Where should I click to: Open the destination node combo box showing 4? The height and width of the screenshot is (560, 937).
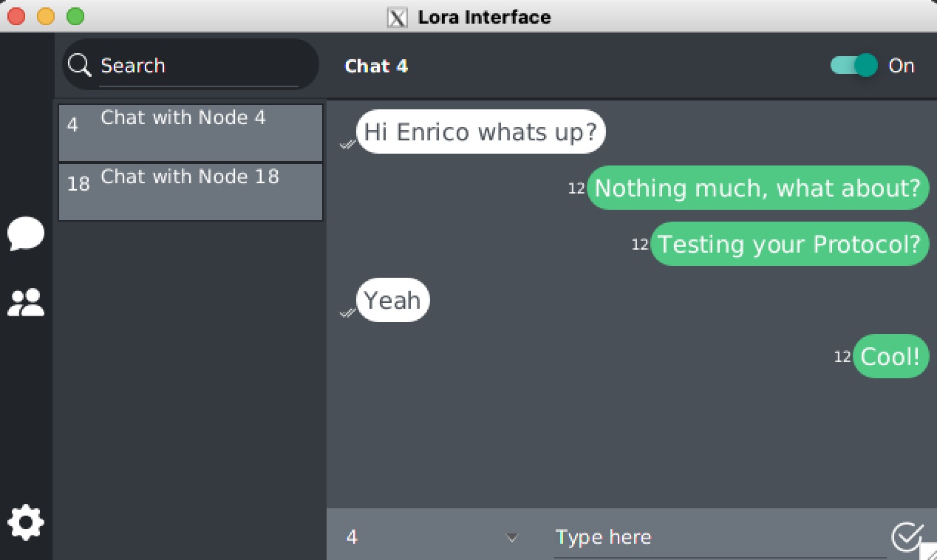coord(429,537)
